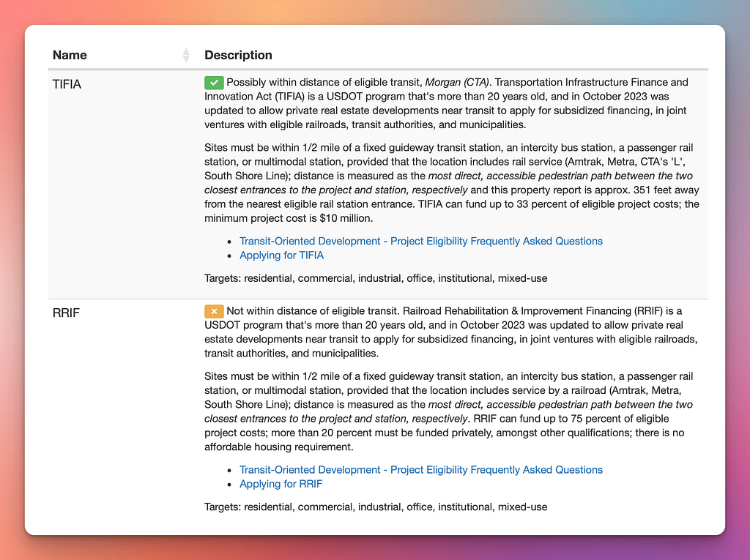750x560 pixels.
Task: Click the Targets line in the RRIF row
Action: click(x=376, y=507)
